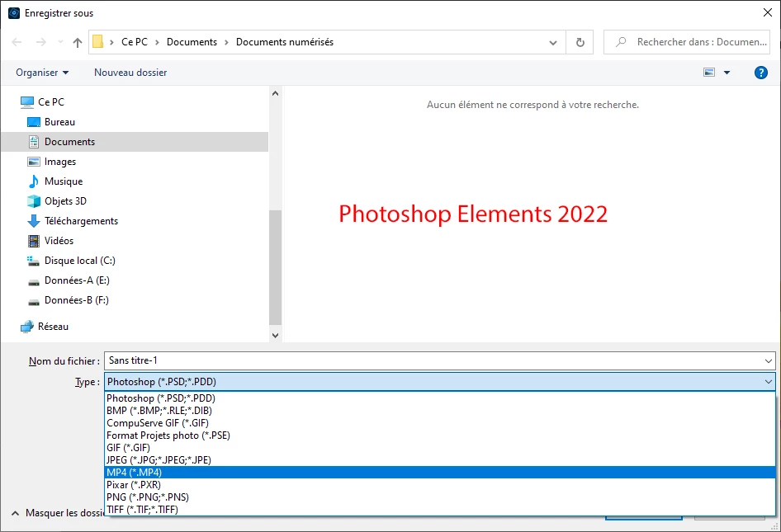Image resolution: width=781 pixels, height=532 pixels.
Task: Open Données-B (F:) drive
Action: tap(76, 300)
